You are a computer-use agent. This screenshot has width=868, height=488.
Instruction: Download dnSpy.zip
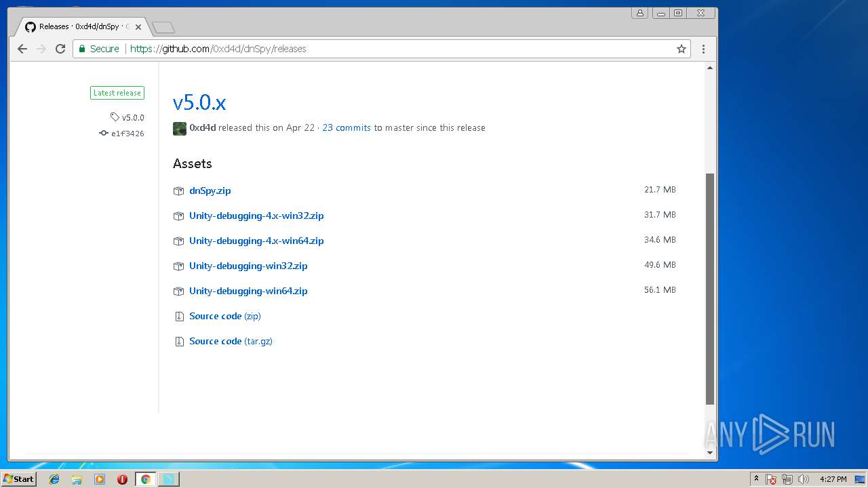210,190
